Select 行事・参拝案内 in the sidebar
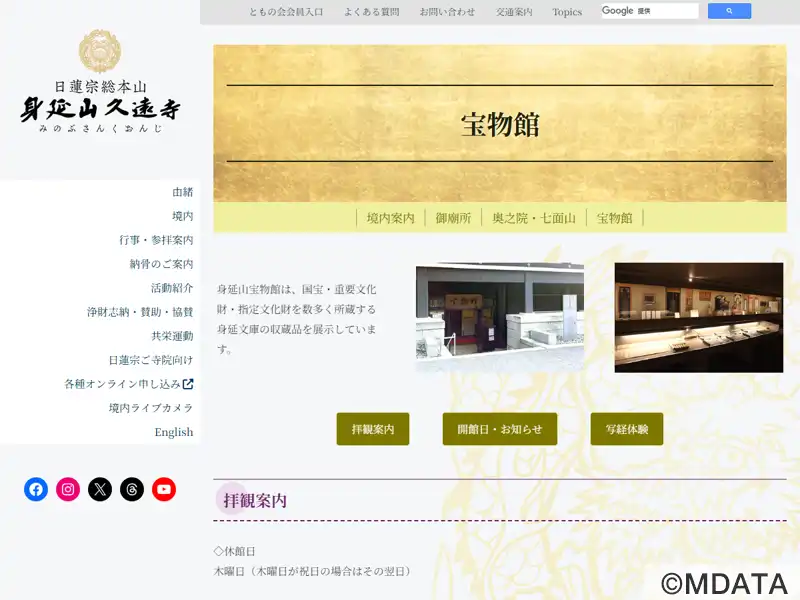This screenshot has width=800, height=600. [x=156, y=240]
